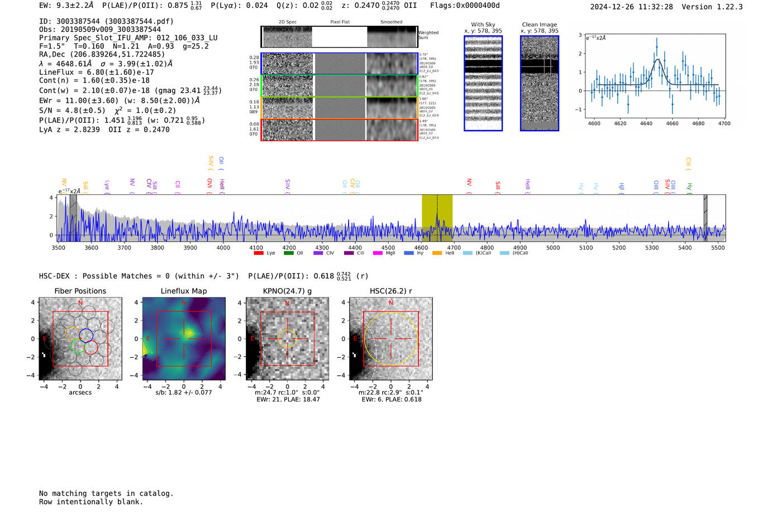Select the With Sky cutout image
The width and height of the screenshot is (782, 532).
483,83
